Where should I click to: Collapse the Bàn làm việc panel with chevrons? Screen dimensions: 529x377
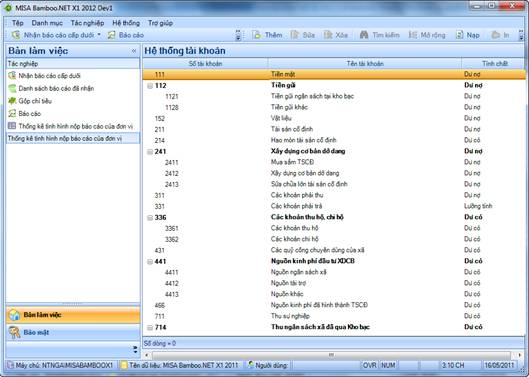click(134, 51)
